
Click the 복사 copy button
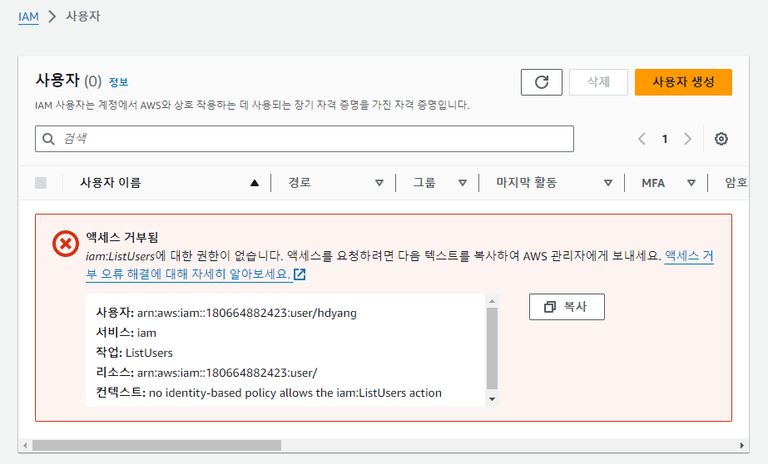pyautogui.click(x=567, y=307)
